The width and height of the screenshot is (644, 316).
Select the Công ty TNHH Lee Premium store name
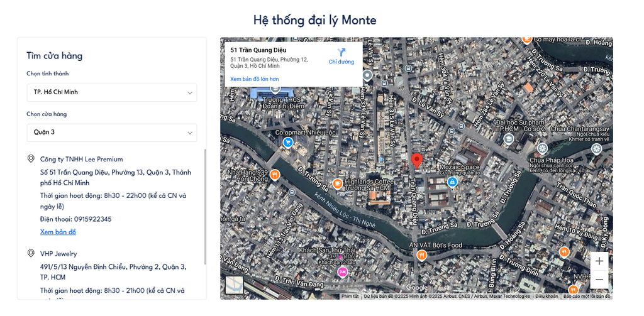coord(81,159)
